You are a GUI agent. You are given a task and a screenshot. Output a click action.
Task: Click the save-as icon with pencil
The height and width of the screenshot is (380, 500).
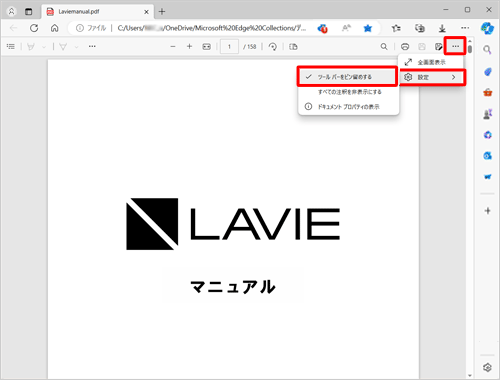tap(439, 47)
